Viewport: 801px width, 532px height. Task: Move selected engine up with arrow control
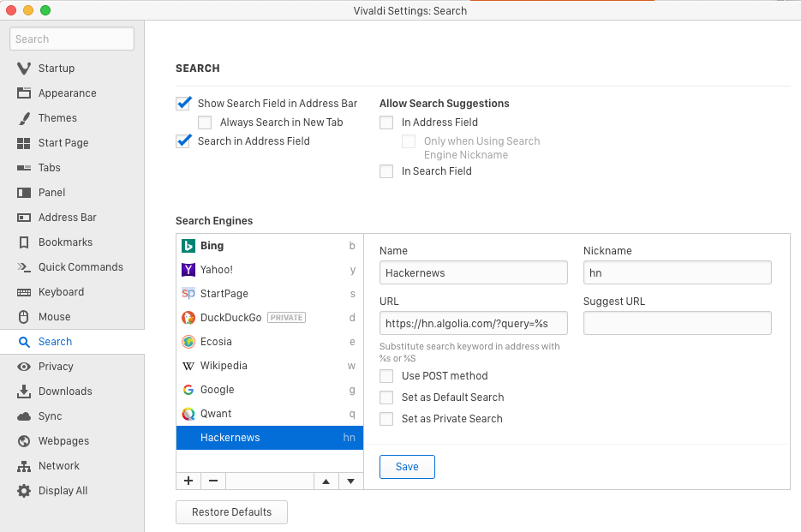[x=326, y=481]
